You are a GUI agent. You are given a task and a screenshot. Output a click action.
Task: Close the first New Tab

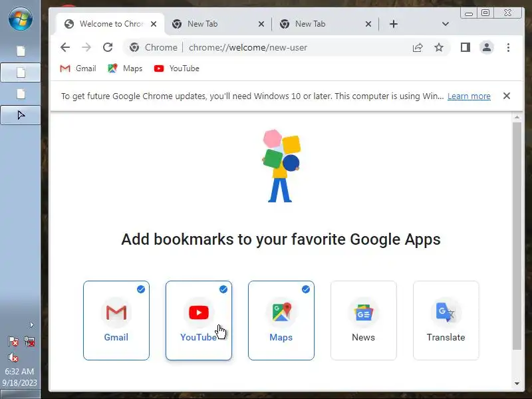click(x=261, y=24)
